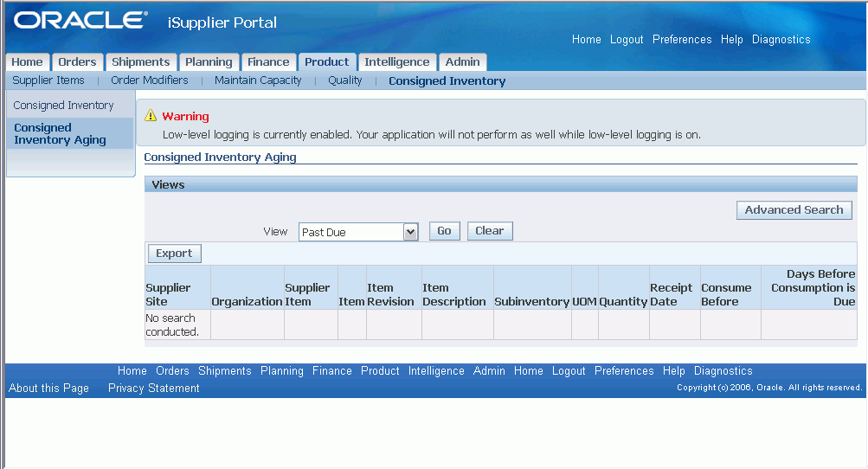Click the footer Preferences link
This screenshot has width=868, height=469.
[x=624, y=370]
